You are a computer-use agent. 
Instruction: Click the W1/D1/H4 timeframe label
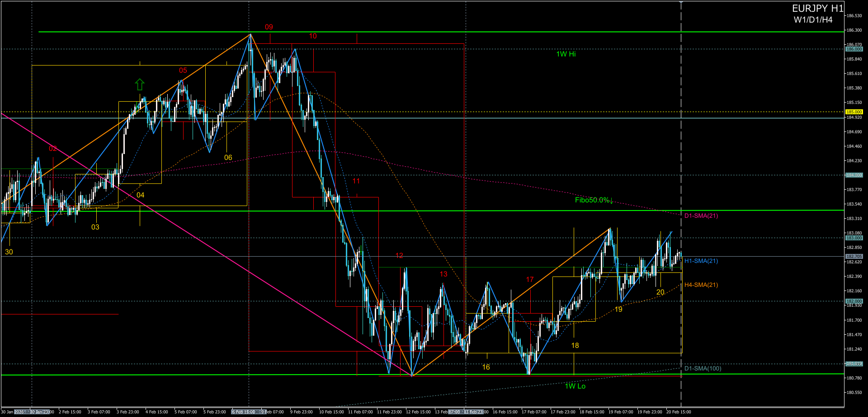tap(813, 20)
